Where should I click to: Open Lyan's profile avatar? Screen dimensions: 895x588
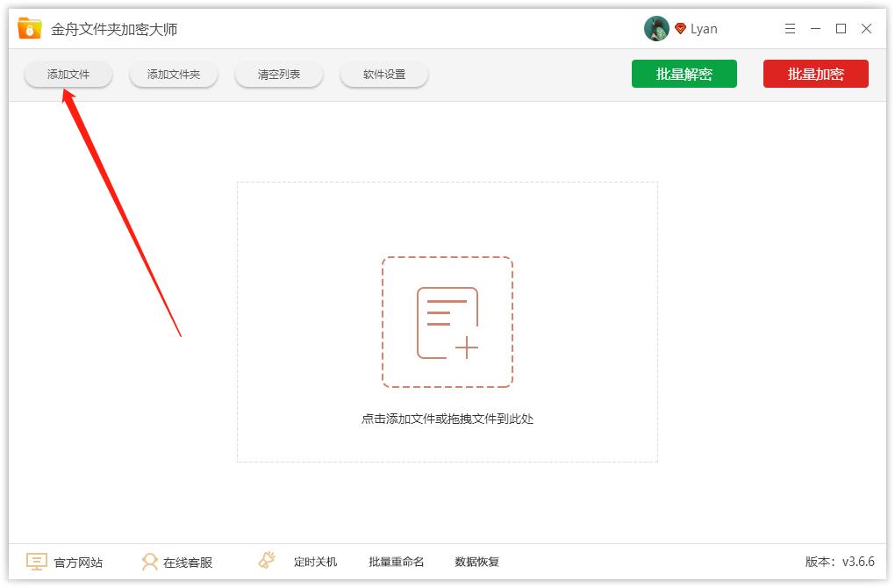[x=655, y=27]
